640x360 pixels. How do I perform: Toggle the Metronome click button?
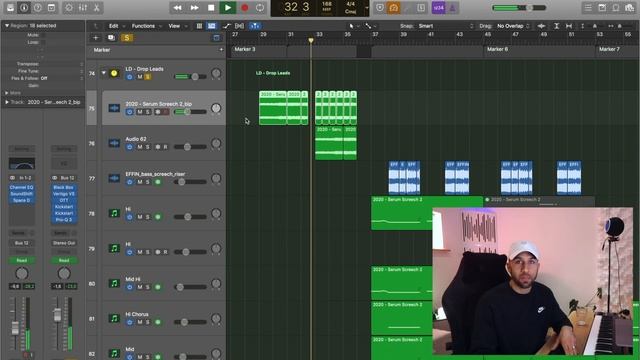pos(452,8)
